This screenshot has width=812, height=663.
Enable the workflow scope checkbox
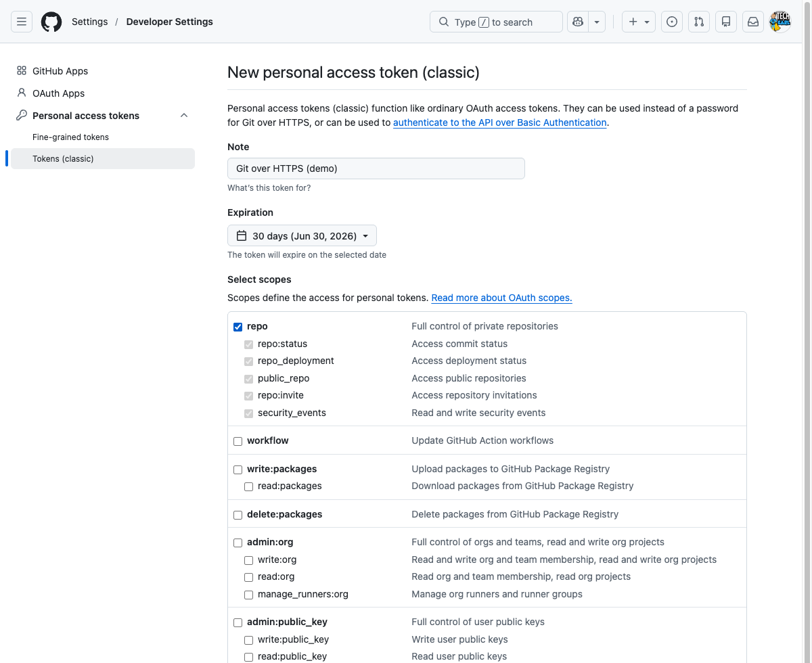pyautogui.click(x=238, y=441)
